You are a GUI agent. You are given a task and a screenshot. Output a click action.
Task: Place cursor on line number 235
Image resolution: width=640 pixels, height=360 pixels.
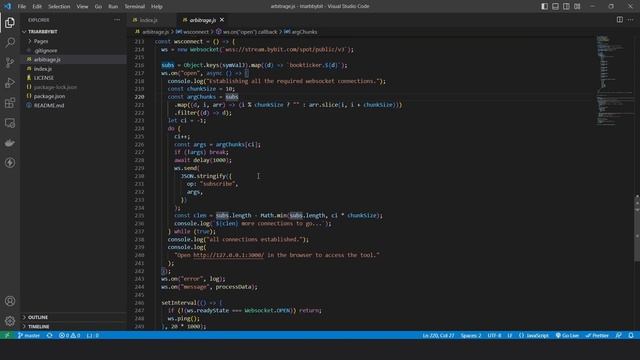[x=139, y=216]
